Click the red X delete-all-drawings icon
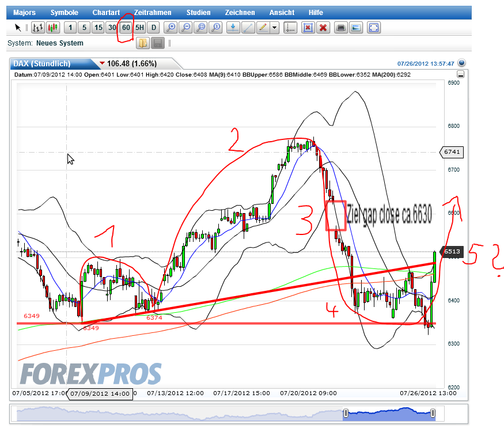Image resolution: width=504 pixels, height=432 pixels. (x=324, y=27)
